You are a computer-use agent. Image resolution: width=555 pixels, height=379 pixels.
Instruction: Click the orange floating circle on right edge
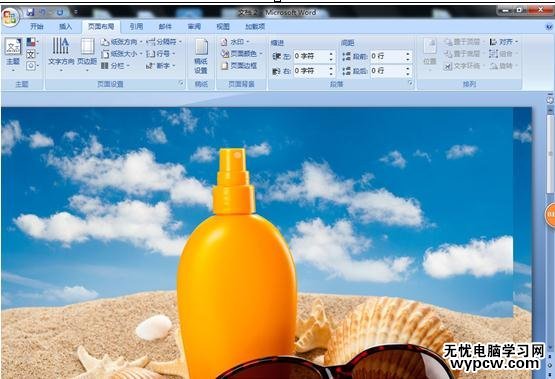click(550, 215)
